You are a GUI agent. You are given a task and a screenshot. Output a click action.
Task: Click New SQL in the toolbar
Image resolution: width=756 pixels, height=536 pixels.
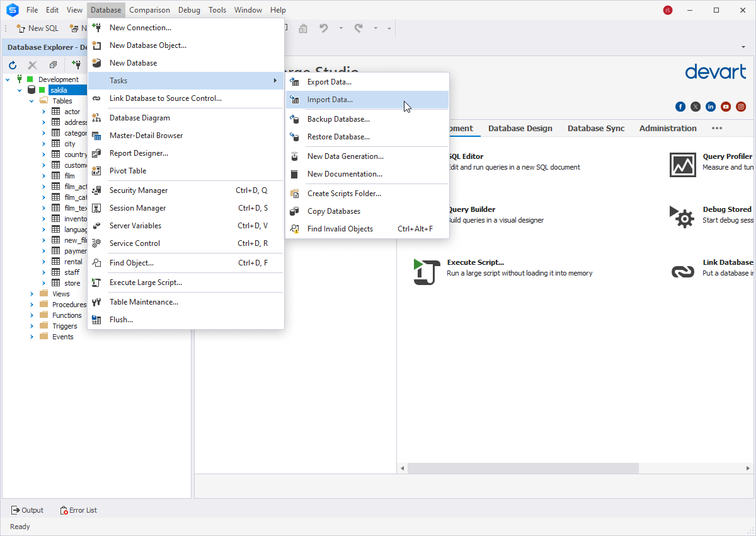(37, 28)
